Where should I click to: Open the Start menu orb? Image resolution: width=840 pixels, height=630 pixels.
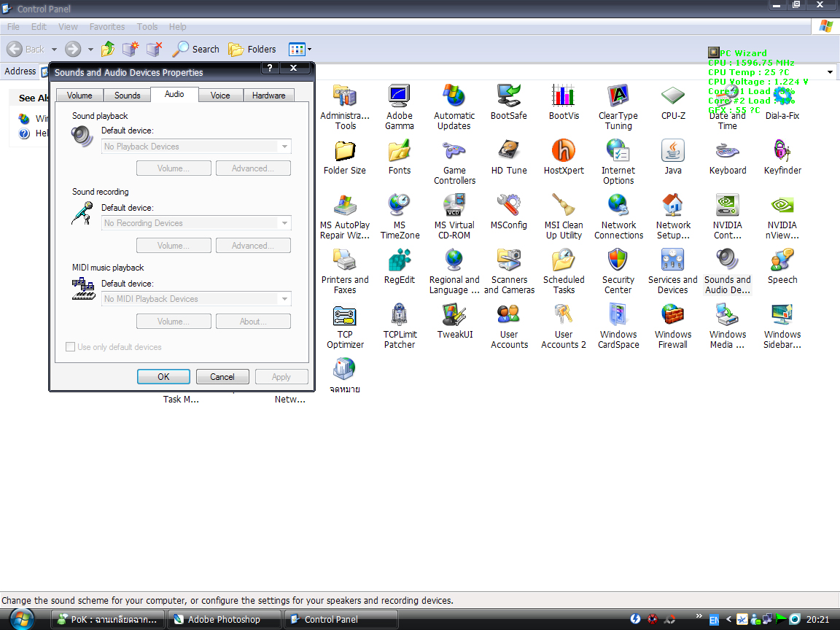21,619
